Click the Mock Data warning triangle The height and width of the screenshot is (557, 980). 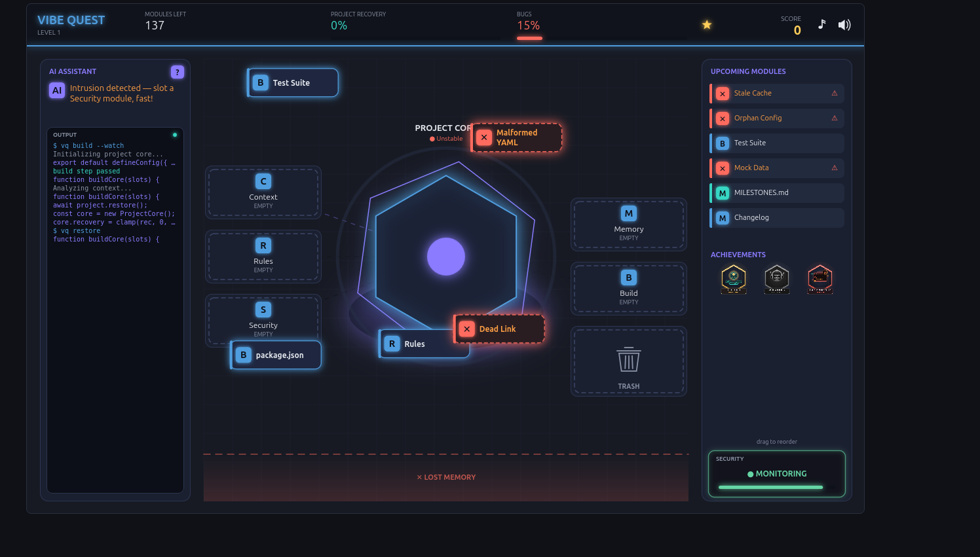click(835, 168)
